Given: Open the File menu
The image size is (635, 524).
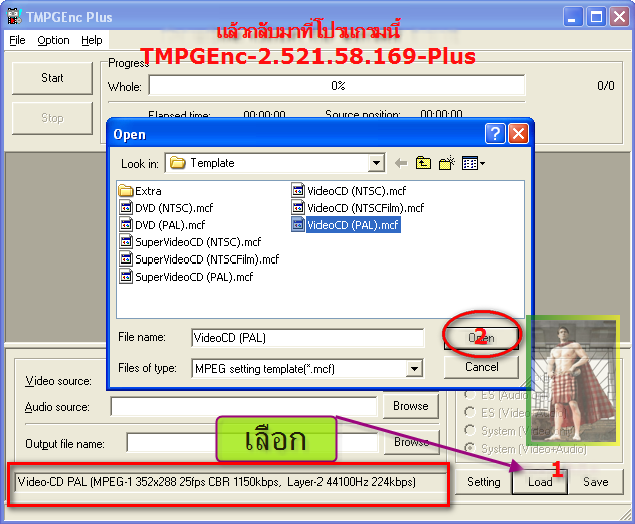Looking at the screenshot, I should 17,40.
